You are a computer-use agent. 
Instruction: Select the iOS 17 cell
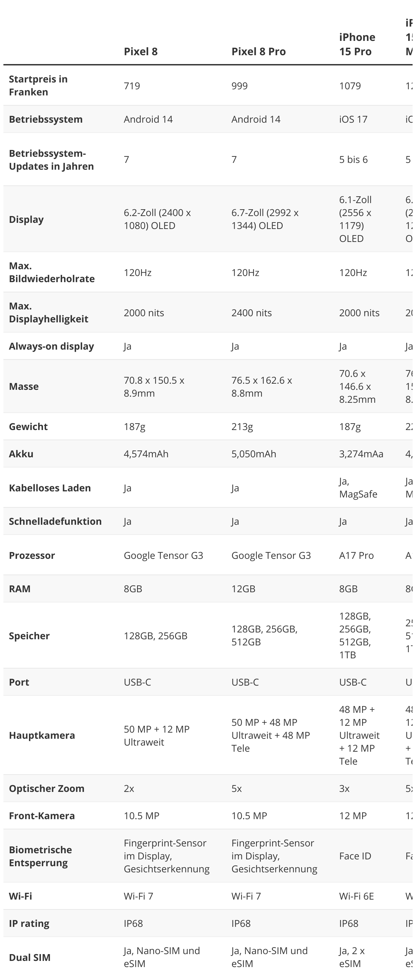(353, 120)
